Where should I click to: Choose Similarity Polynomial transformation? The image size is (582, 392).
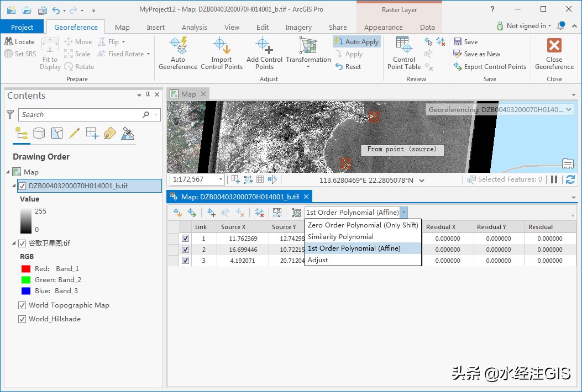click(x=363, y=237)
